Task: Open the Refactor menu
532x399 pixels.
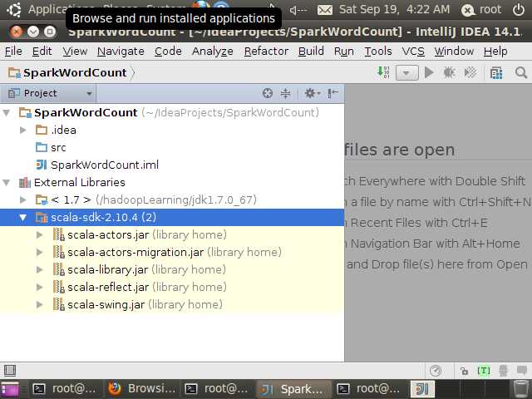Action: click(x=266, y=52)
